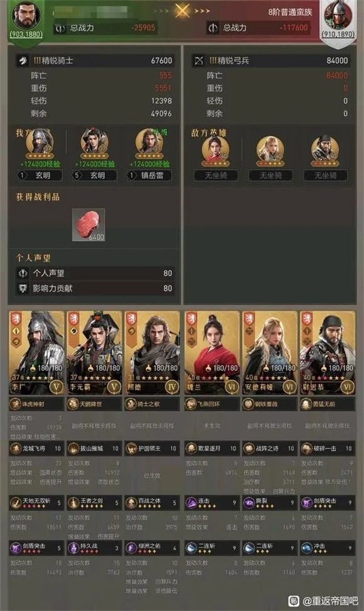Click the 绿洲之佑 skill entry
The image size is (364, 611).
pyautogui.click(x=152, y=548)
